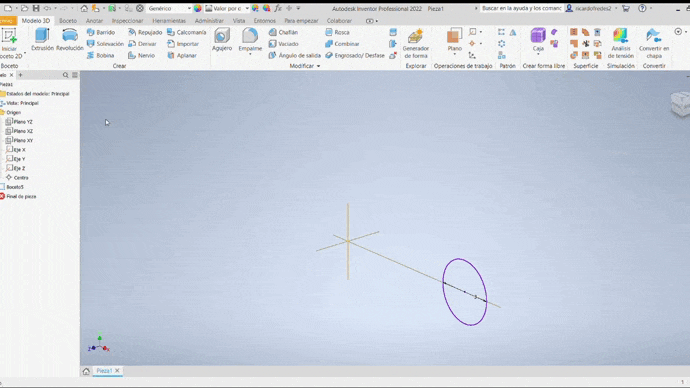Screen dimensions: 690x388
Task: Select the Nervio rib tool
Action: coord(141,55)
